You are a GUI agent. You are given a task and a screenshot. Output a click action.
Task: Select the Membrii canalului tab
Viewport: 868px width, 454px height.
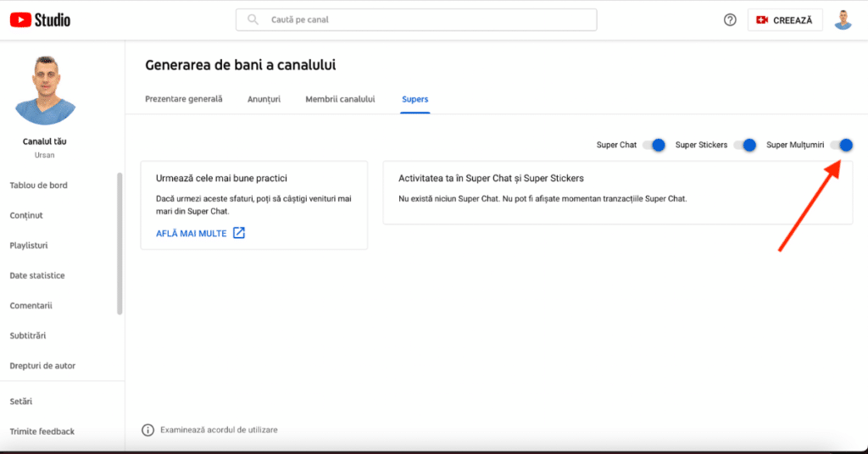[x=340, y=99]
